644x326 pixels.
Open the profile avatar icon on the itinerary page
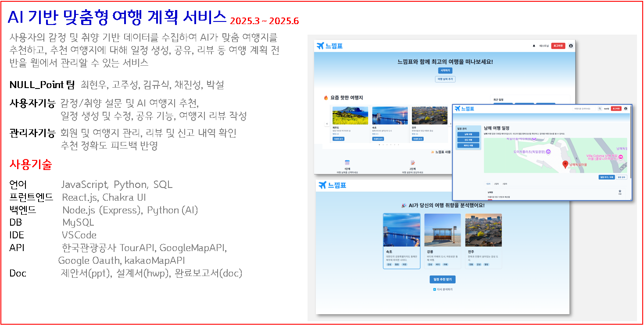(626, 108)
